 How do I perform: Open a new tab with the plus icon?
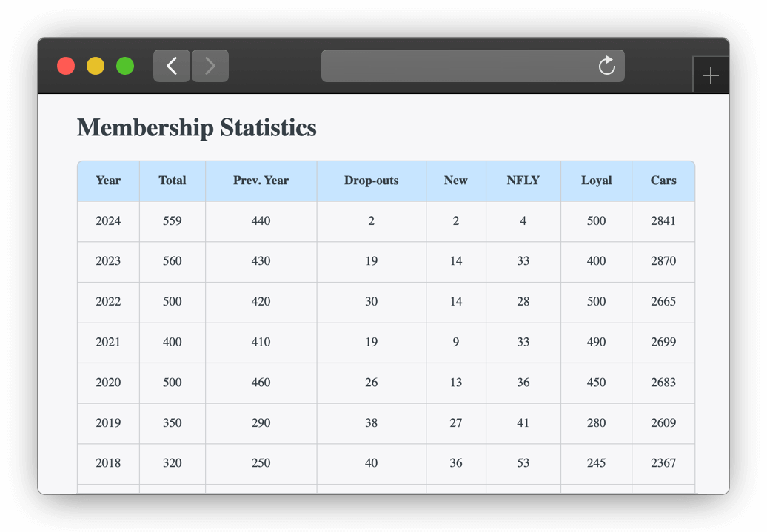pyautogui.click(x=710, y=75)
